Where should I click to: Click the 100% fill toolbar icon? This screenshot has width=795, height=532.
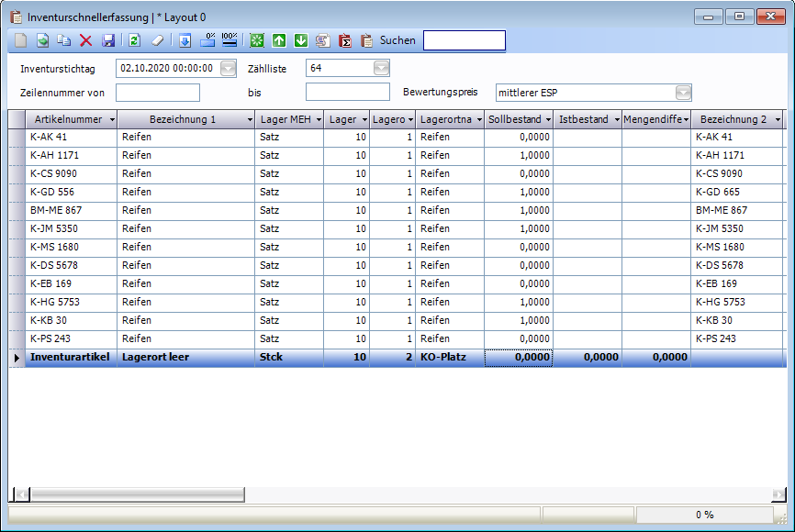click(x=230, y=40)
